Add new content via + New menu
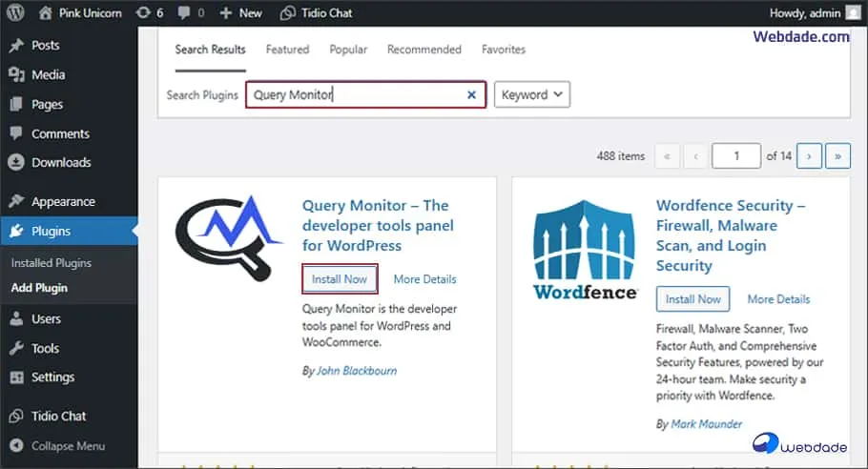 click(240, 13)
